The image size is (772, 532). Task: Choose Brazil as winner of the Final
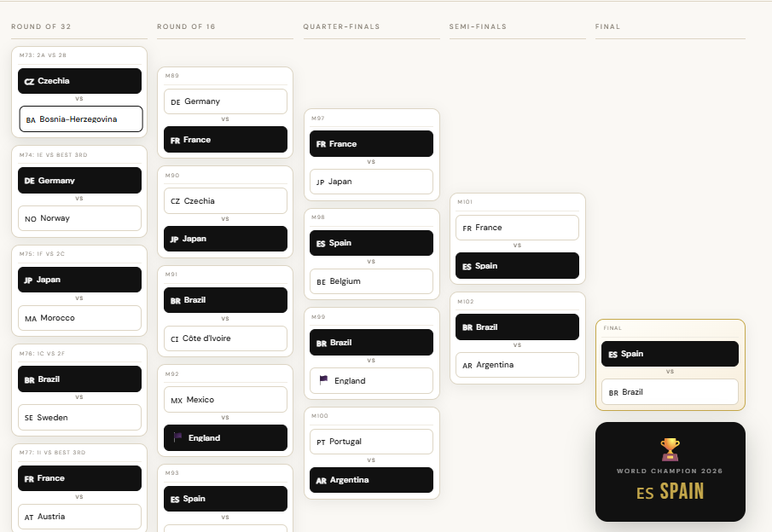point(670,391)
